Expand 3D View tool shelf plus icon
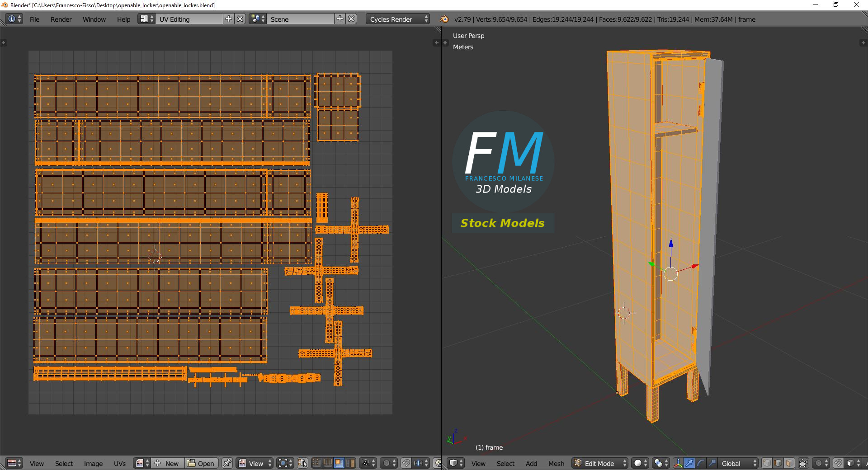Screen dimensions: 868x470 (x=445, y=43)
